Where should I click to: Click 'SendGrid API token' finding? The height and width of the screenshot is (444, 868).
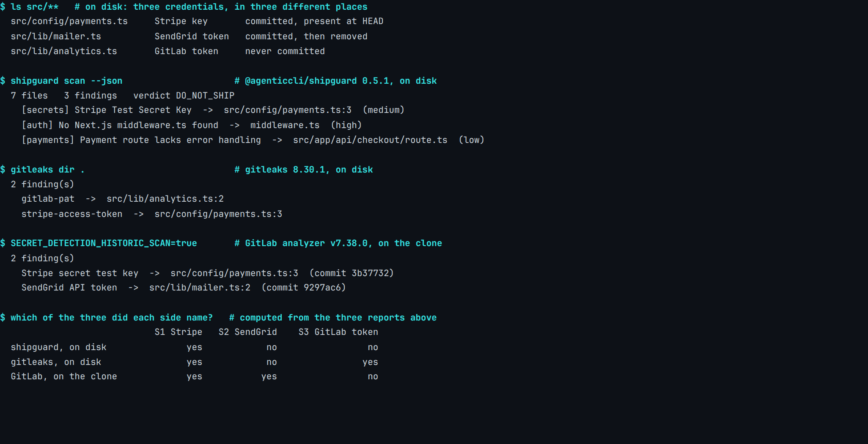pyautogui.click(x=69, y=288)
